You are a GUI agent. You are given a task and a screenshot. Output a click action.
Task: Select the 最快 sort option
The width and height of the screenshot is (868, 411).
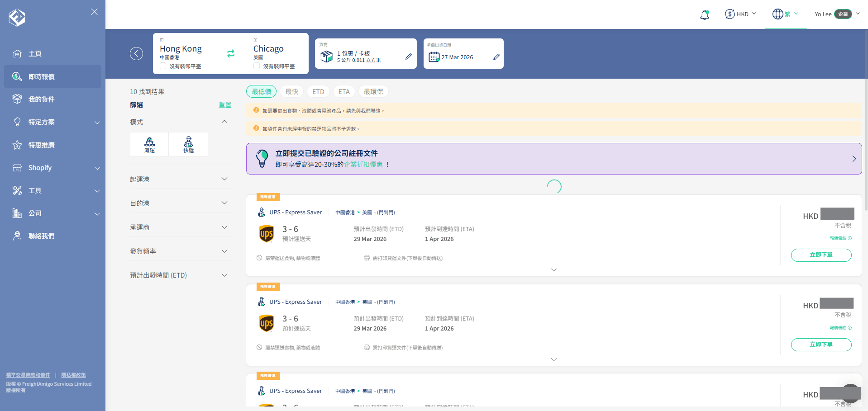tap(291, 92)
